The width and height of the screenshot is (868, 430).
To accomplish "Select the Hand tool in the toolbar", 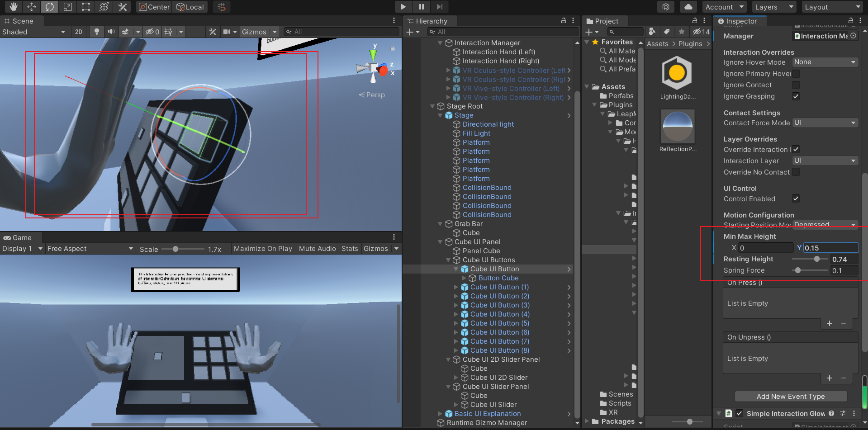I will click(x=13, y=7).
